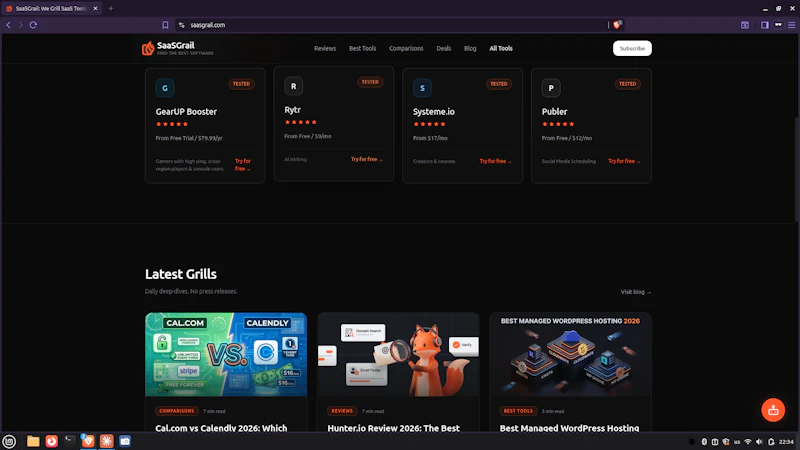Click GearUP Booster's Try for free link
Screen dimensions: 800x450
[x=243, y=165]
